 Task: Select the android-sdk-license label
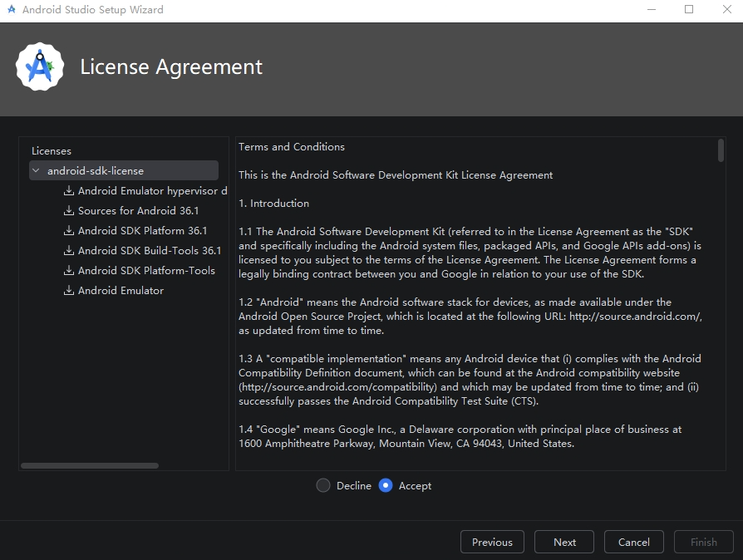(x=96, y=170)
